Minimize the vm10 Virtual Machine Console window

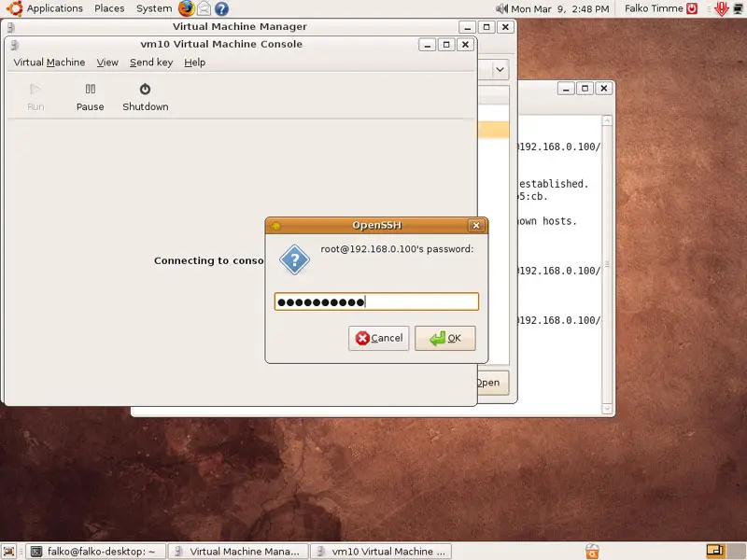[x=428, y=45]
